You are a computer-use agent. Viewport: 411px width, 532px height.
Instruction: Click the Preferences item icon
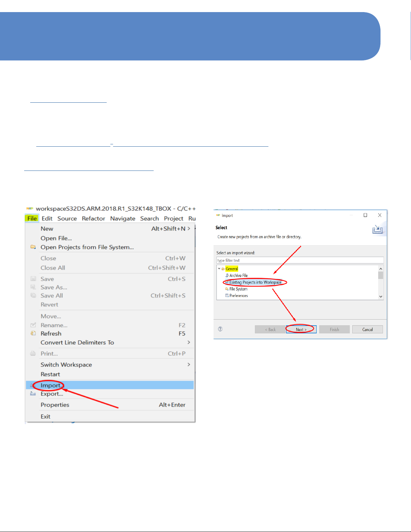tap(227, 295)
